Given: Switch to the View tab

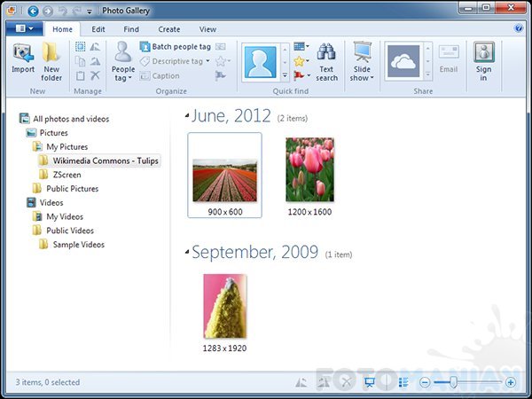Looking at the screenshot, I should coord(207,29).
